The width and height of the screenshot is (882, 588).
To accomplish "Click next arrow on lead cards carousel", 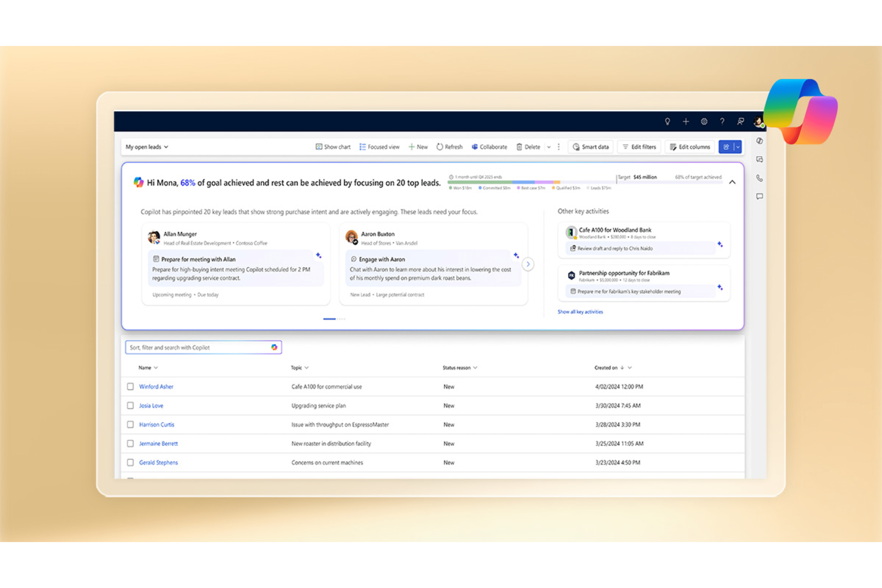I will (x=528, y=264).
